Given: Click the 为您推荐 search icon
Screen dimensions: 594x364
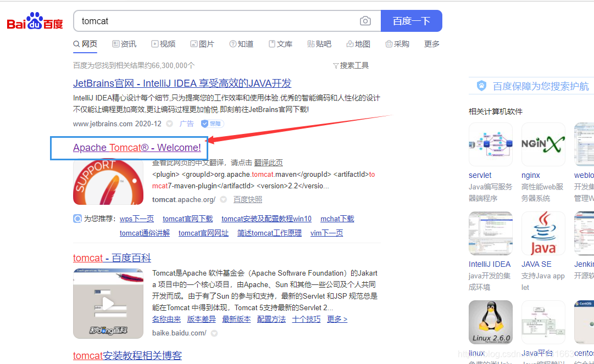Looking at the screenshot, I should (x=77, y=219).
